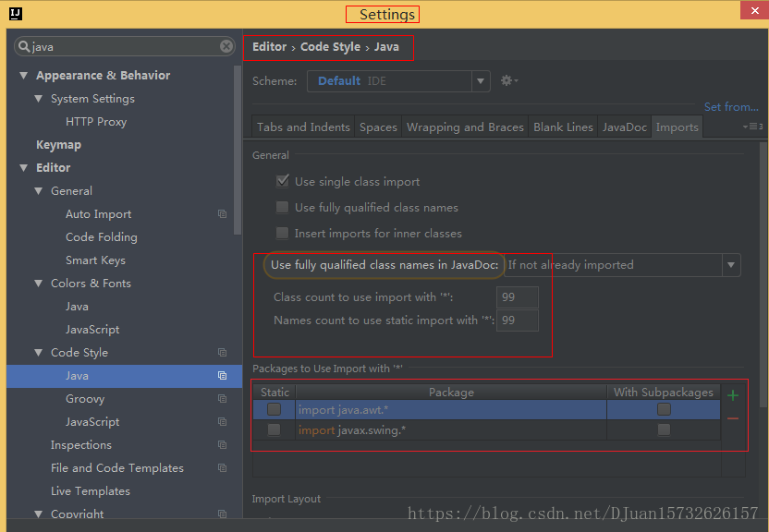This screenshot has height=532, width=769.
Task: Open Wrapping and Braces tab
Action: 465,127
